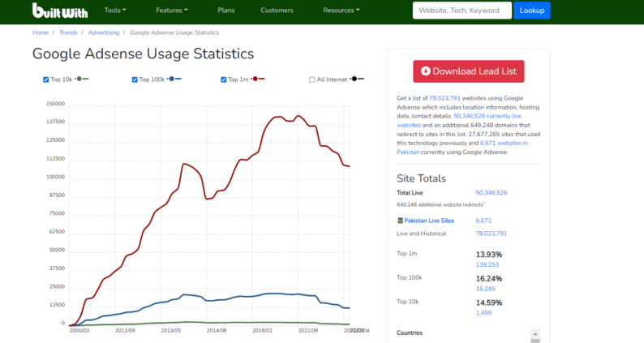Open the Features dropdown menu
Viewport: 644px width, 343px height.
pyautogui.click(x=172, y=11)
